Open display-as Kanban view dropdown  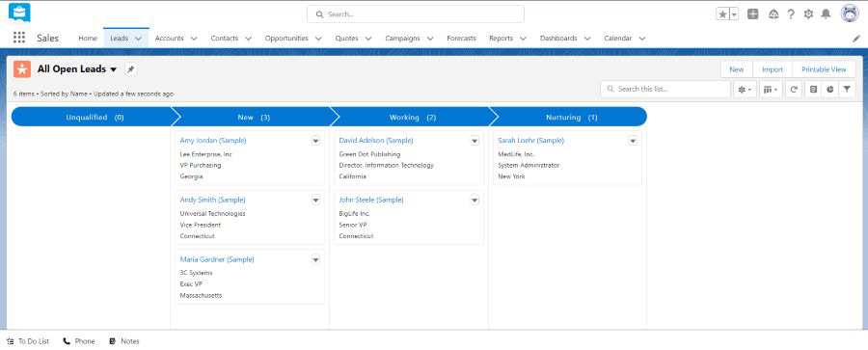tap(772, 89)
